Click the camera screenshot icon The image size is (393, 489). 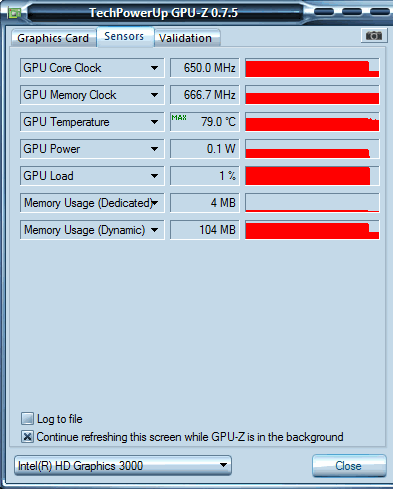(374, 36)
